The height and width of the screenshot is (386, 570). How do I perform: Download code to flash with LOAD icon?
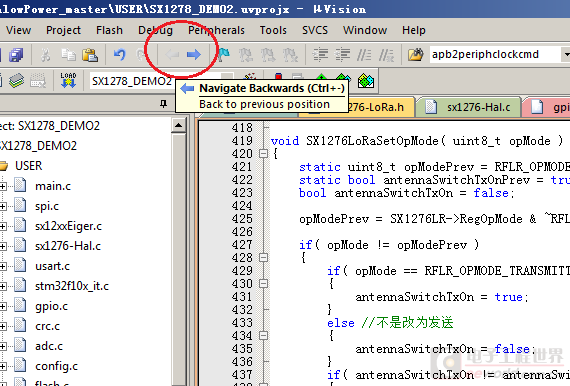tap(68, 80)
